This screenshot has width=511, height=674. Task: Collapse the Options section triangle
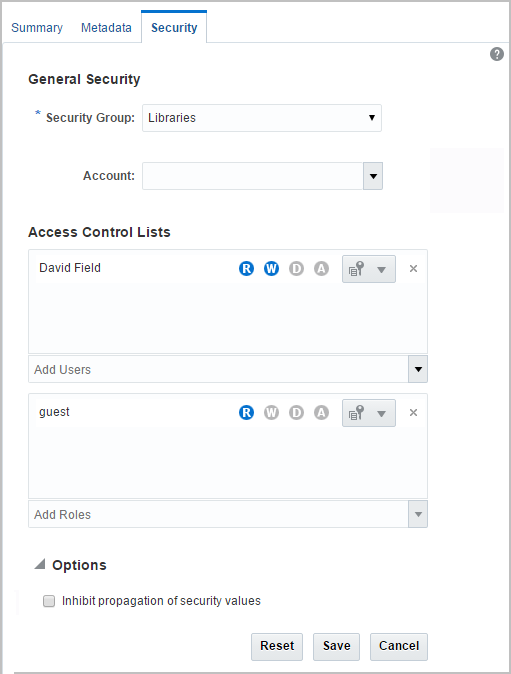(x=40, y=564)
